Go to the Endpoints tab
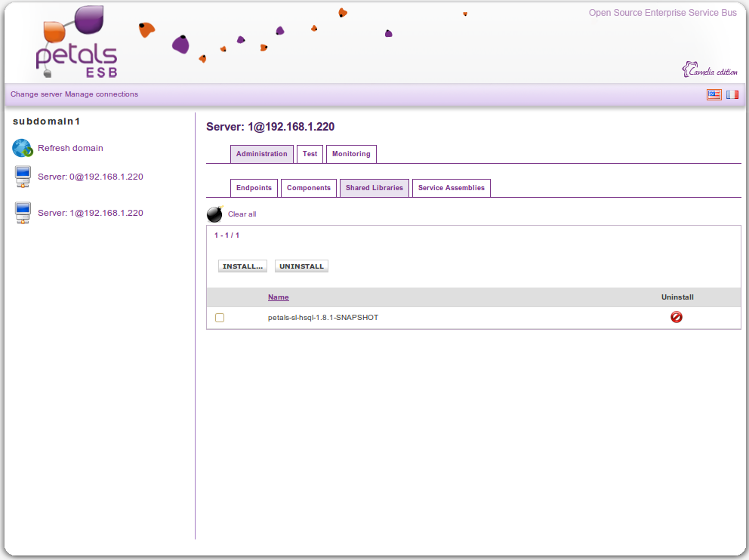Viewport: 749px width, 560px height. click(254, 188)
